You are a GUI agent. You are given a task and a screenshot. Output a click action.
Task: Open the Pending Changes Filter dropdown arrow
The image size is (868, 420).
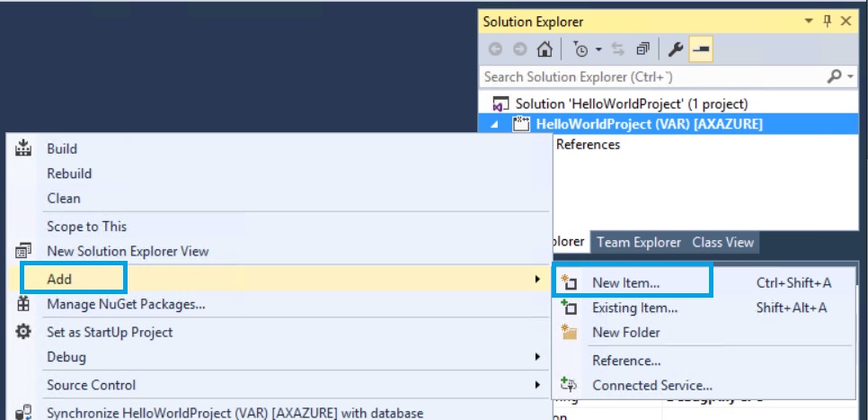coord(598,50)
